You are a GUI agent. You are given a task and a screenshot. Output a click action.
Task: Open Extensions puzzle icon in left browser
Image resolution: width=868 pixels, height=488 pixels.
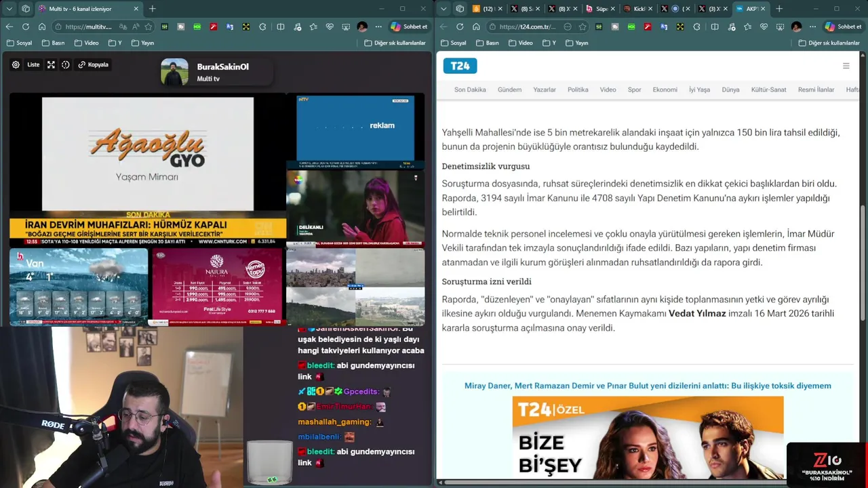(x=262, y=26)
